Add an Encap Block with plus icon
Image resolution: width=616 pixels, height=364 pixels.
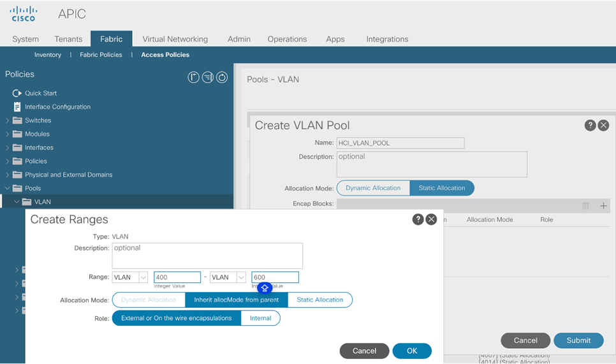603,206
